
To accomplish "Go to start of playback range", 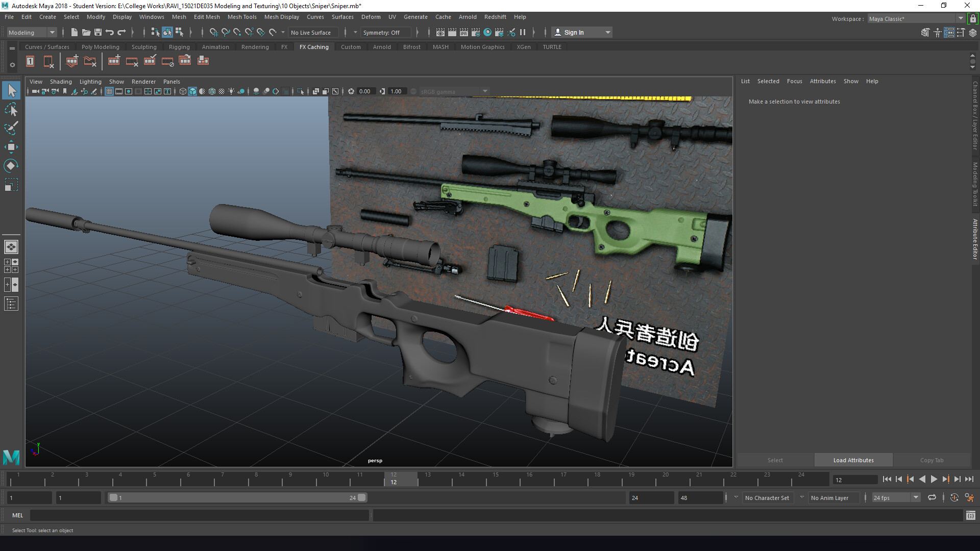I will (887, 479).
